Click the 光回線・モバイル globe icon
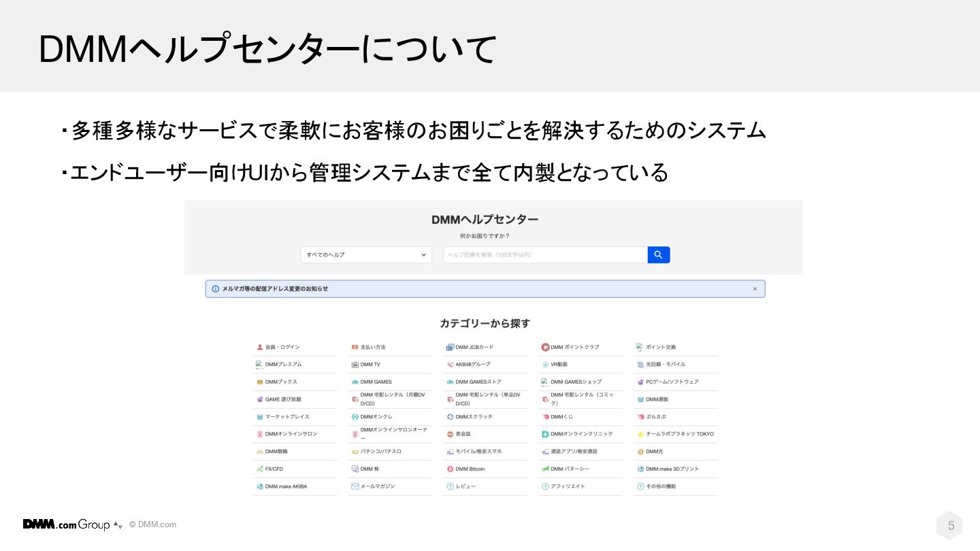 click(x=640, y=365)
